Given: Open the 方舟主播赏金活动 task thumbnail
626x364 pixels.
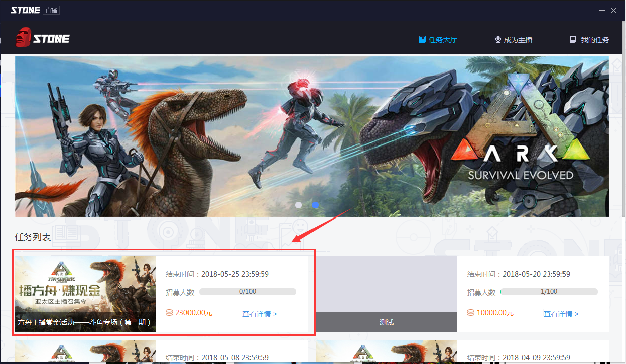Looking at the screenshot, I should 85,294.
